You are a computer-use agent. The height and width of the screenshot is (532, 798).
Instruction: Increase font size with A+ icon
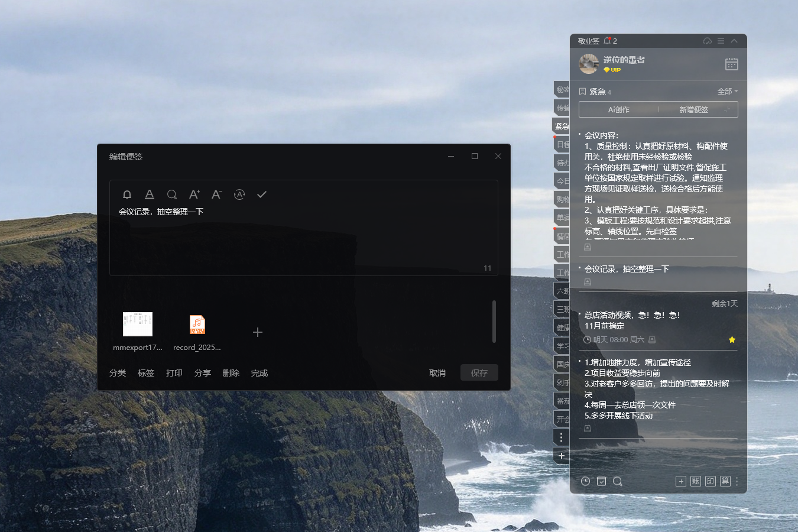[194, 194]
